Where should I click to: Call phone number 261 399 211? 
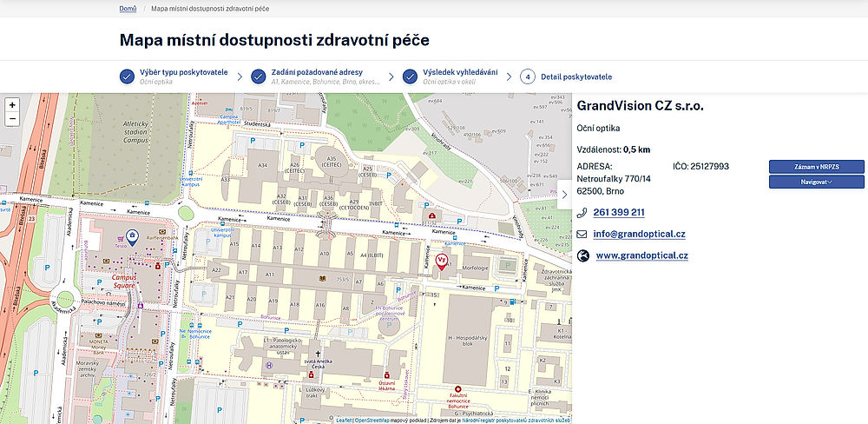pyautogui.click(x=619, y=212)
